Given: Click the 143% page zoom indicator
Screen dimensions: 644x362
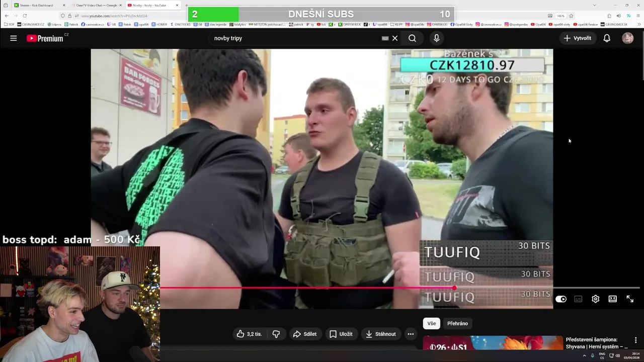Looking at the screenshot, I should click(x=560, y=16).
